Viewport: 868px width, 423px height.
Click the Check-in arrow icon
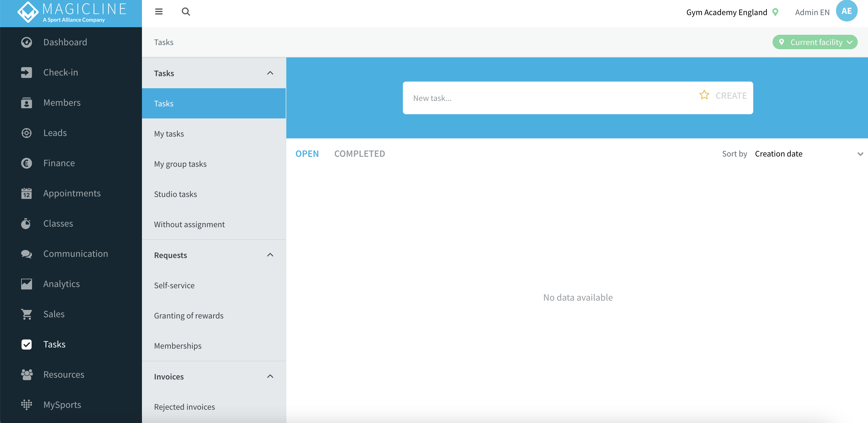click(26, 73)
